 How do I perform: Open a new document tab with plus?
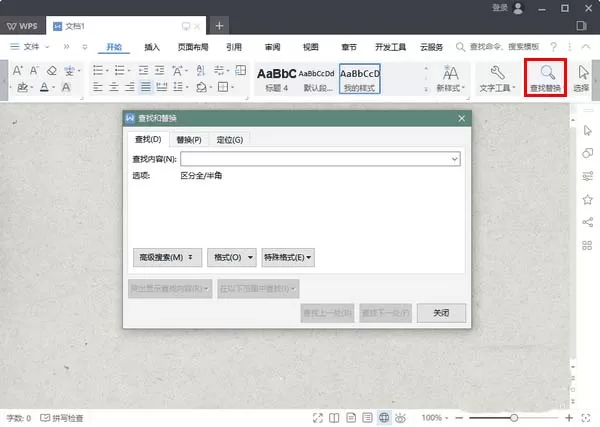click(x=219, y=26)
